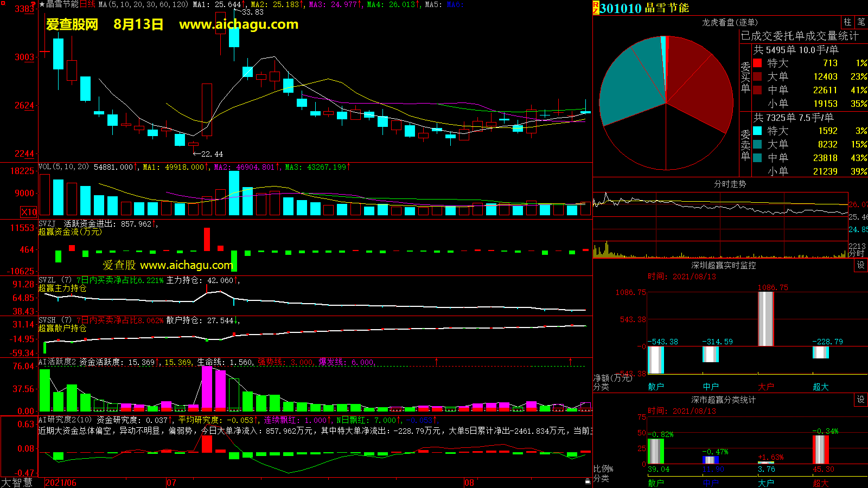
Task: Click the RZ margin-trading badge beside 301010
Action: click(x=596, y=8)
